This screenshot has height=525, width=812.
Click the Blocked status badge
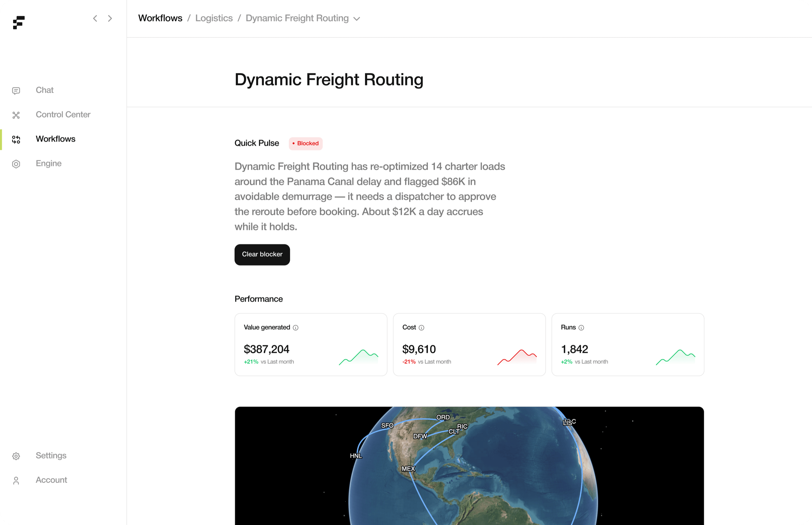coord(306,144)
